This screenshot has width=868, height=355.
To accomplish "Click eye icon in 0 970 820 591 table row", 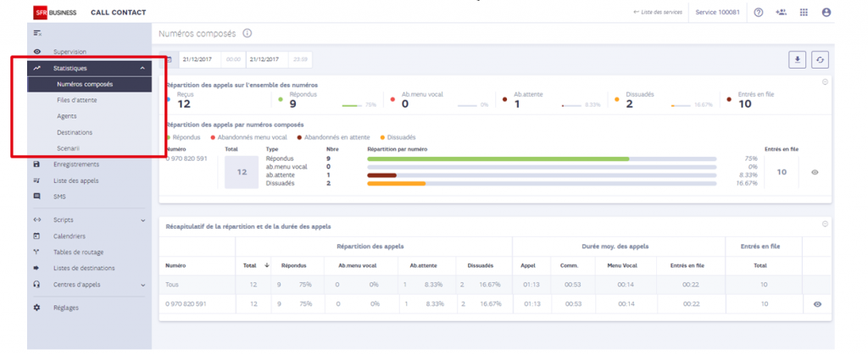I will [x=817, y=304].
